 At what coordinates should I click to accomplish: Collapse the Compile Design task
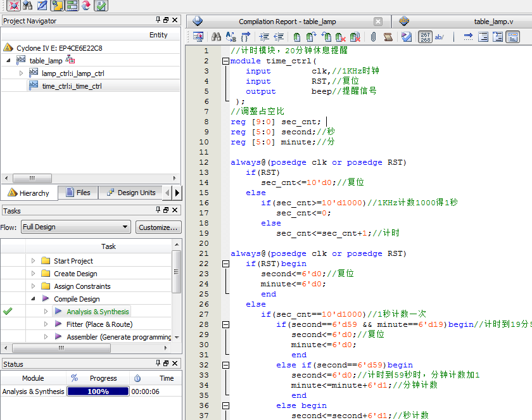click(x=33, y=299)
